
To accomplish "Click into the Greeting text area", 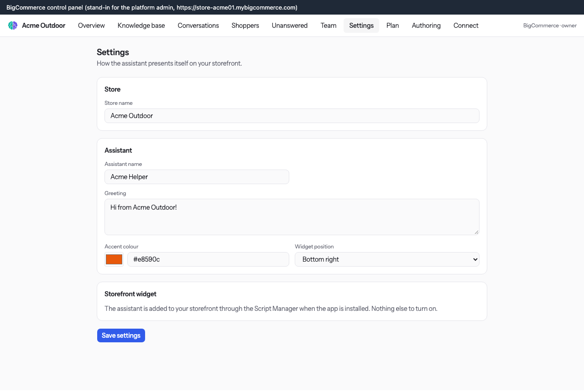I will point(292,217).
